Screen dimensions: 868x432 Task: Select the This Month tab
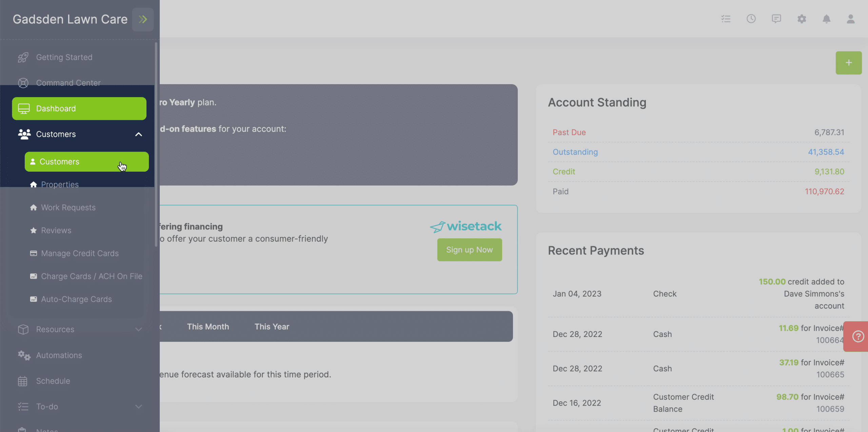(x=208, y=327)
